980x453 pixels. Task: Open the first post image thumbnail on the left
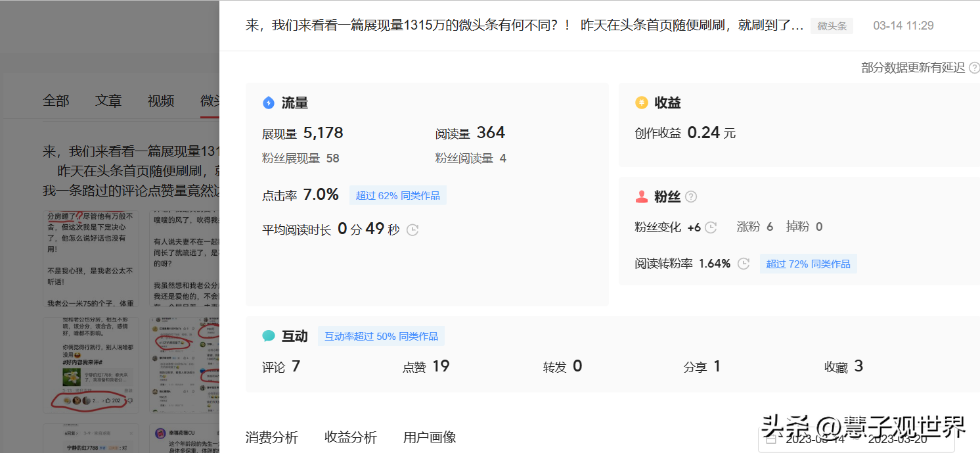click(91, 258)
